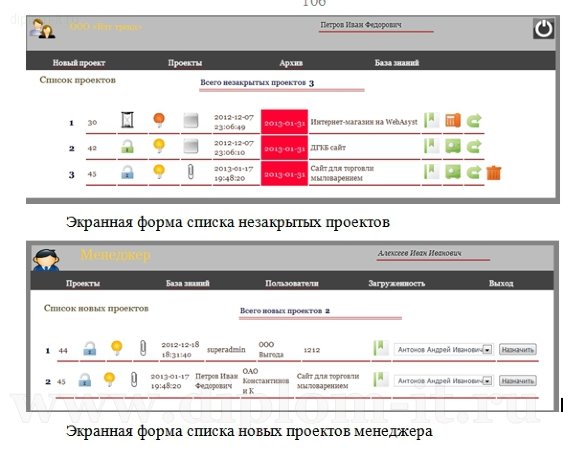
Task: Click the power logout icon in top header
Action: coord(544,29)
